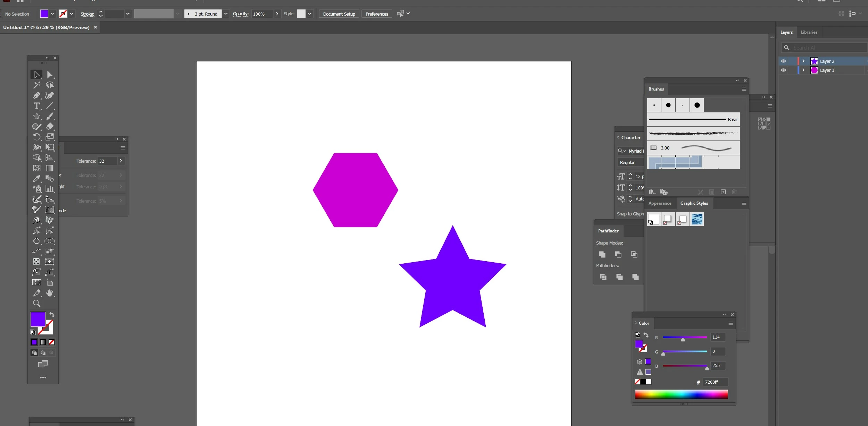Toggle visibility of Layer 1
This screenshot has width=868, height=426.
pyautogui.click(x=783, y=70)
